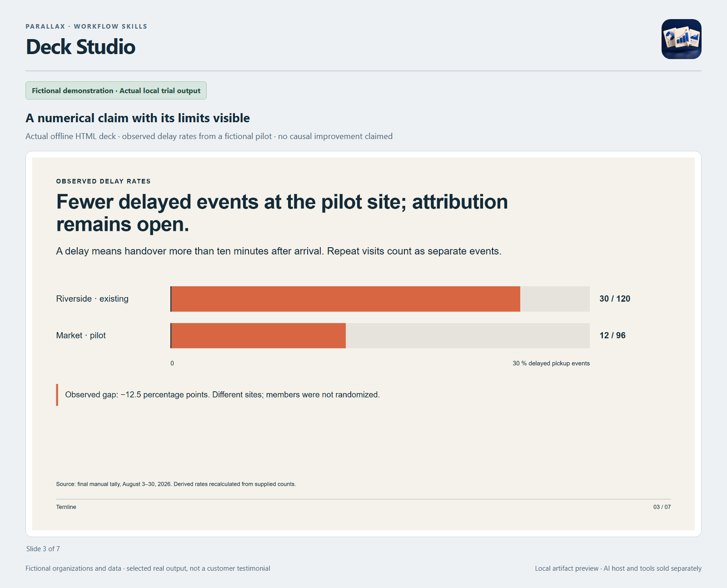The width and height of the screenshot is (727, 588).
Task: Click the 'Market · pilot' row label
Action: (x=81, y=335)
